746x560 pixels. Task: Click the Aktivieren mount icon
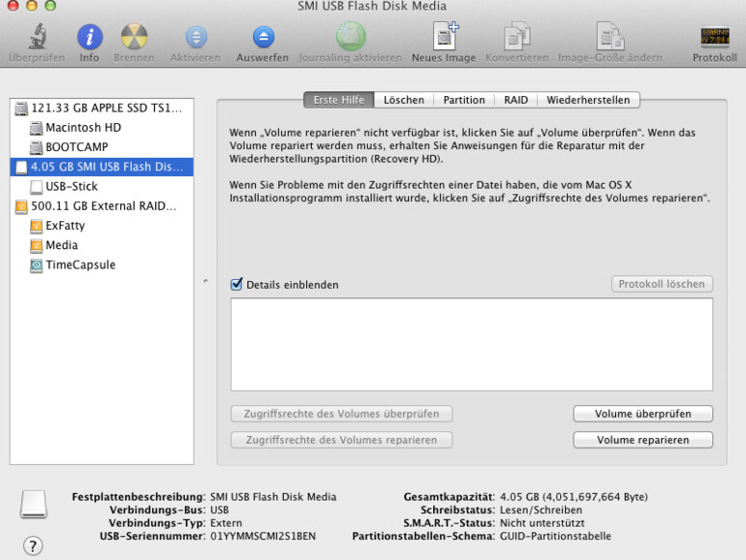pos(196,37)
